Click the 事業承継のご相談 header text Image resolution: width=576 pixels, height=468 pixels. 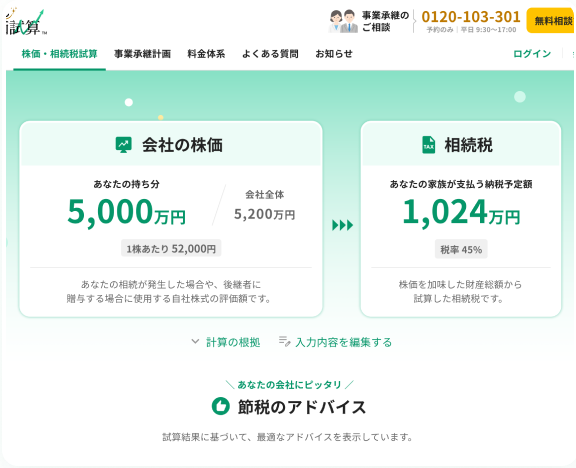coord(385,21)
